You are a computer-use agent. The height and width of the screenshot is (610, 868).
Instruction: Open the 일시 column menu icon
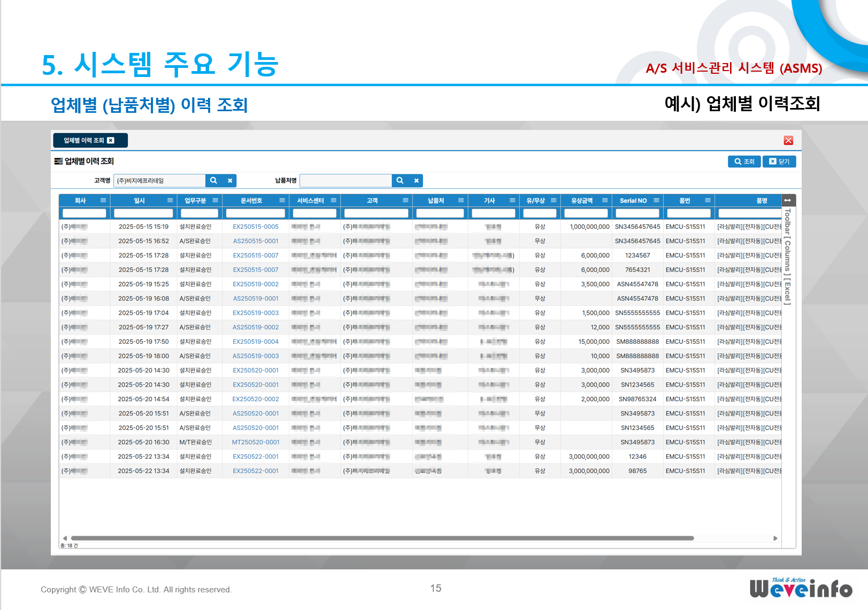click(x=170, y=200)
